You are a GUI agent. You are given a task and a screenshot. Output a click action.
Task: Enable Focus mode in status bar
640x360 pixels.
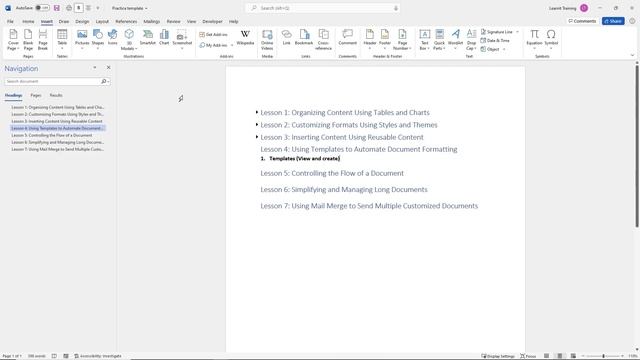pyautogui.click(x=528, y=356)
